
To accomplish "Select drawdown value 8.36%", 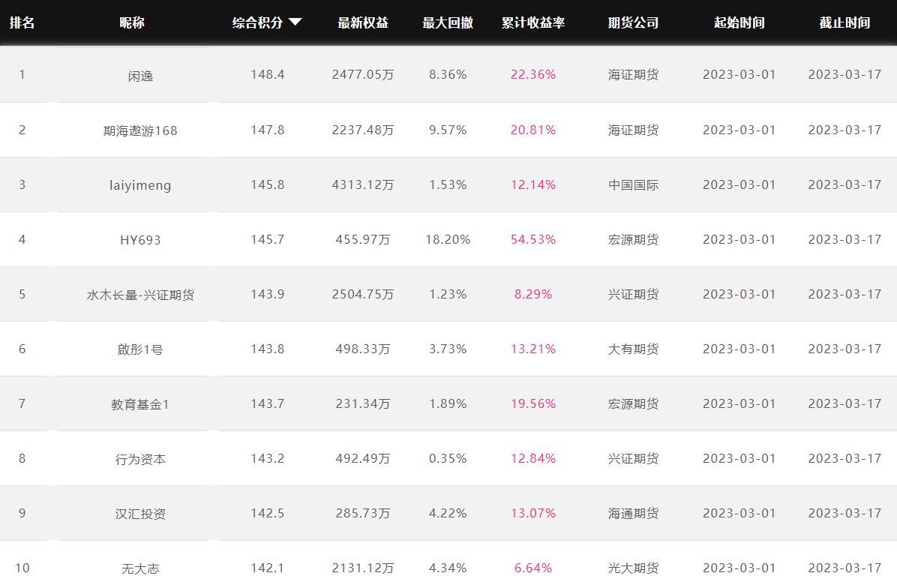I will point(448,75).
